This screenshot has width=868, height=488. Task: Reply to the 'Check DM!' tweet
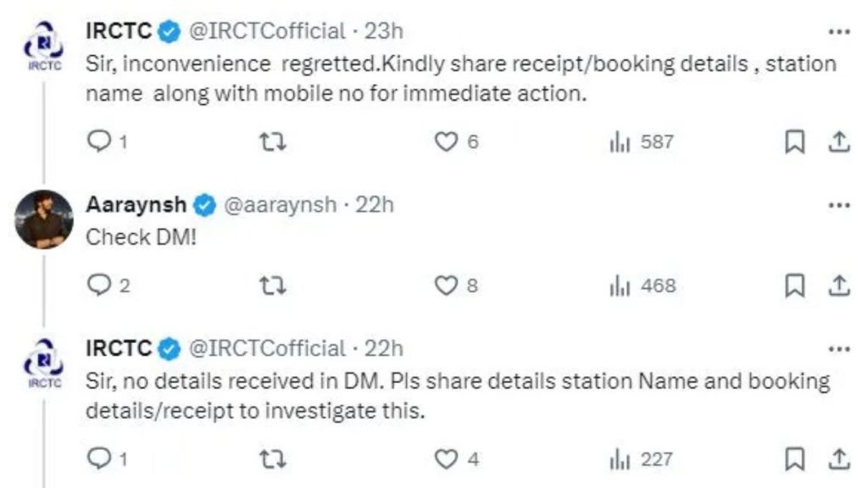coord(100,286)
